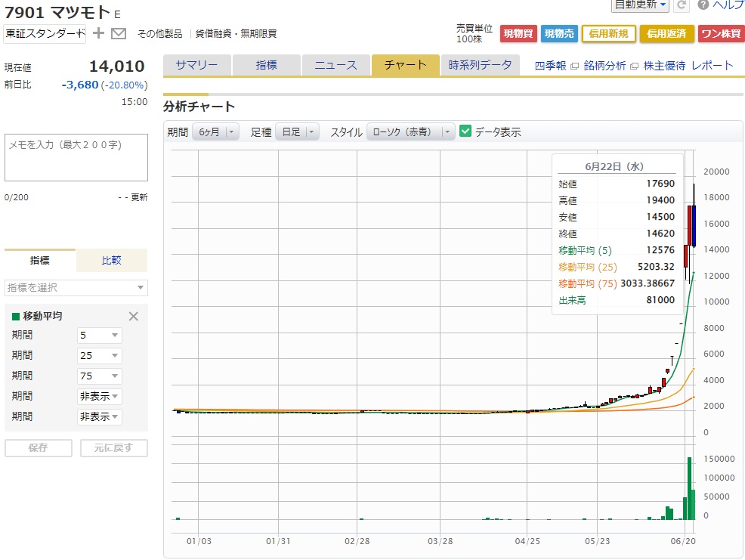Add stock to watchlist with plus icon
Screen dimensions: 745x560
point(98,33)
